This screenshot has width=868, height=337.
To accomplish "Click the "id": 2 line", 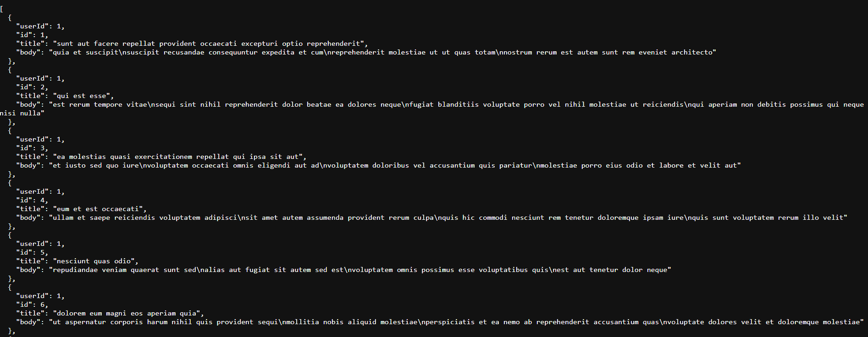I will (x=32, y=87).
